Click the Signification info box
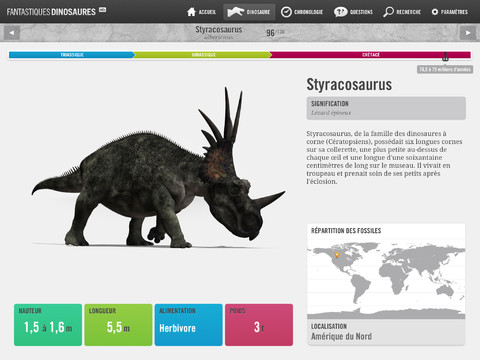 point(386,108)
